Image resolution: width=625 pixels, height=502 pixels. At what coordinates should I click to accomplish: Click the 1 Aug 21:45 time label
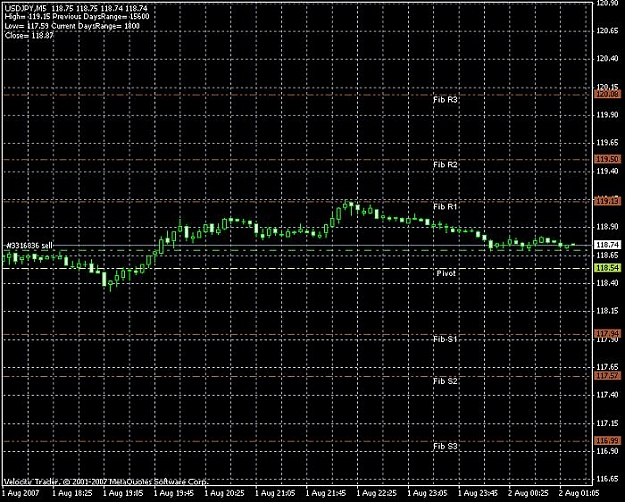pyautogui.click(x=326, y=494)
